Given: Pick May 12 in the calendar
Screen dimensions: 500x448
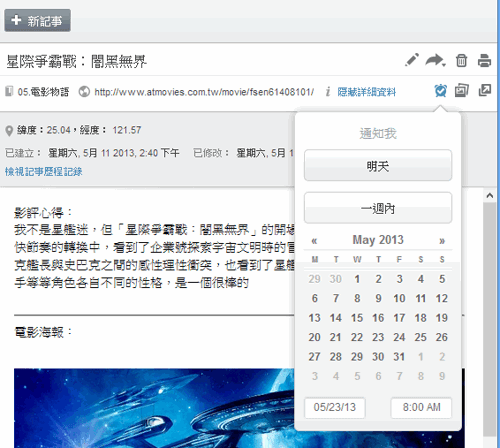Looking at the screenshot, I should click(x=442, y=298).
